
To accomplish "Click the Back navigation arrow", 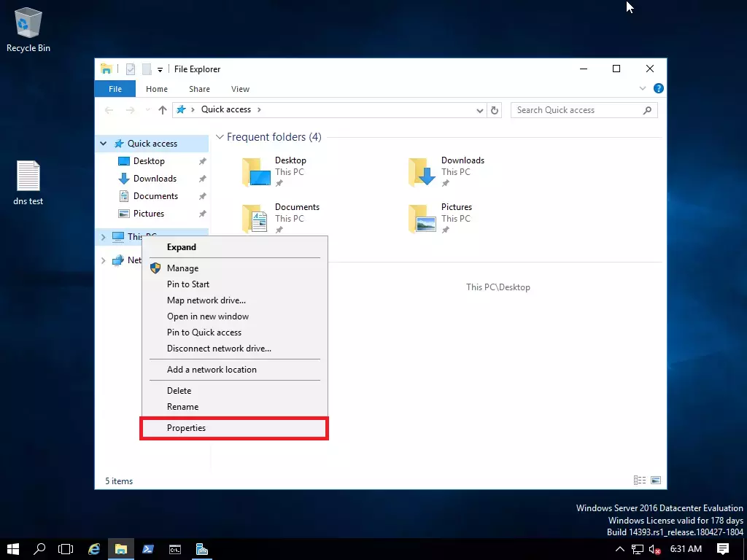I will pyautogui.click(x=109, y=110).
